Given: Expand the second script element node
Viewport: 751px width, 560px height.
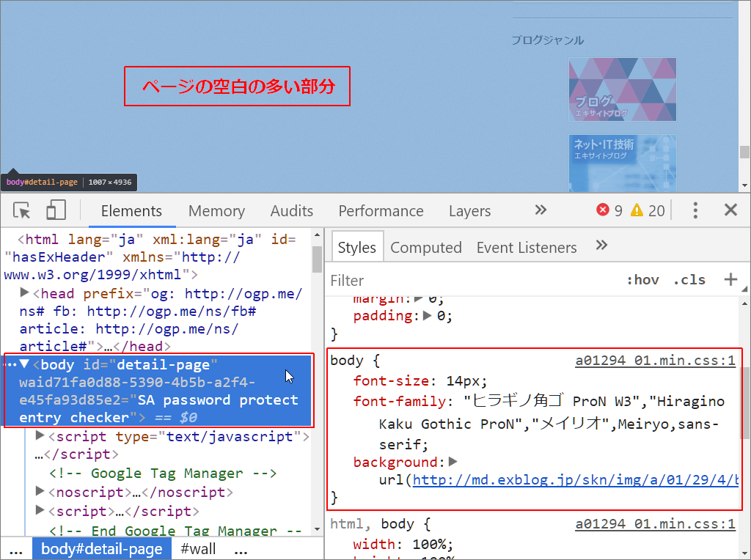Looking at the screenshot, I should point(40,510).
